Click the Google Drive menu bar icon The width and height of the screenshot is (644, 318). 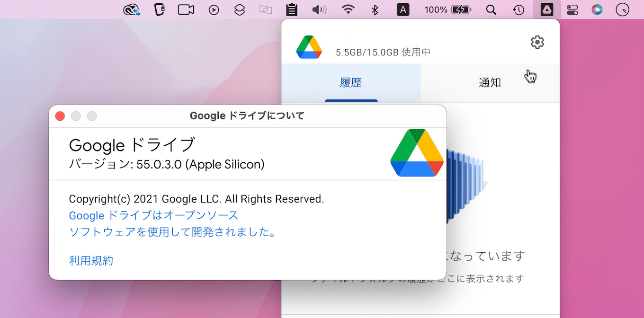tap(547, 9)
